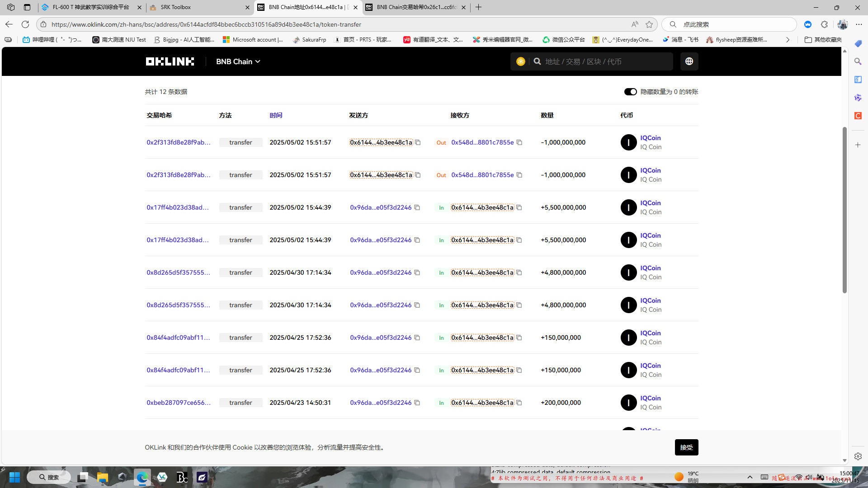Screen dimensions: 868x488
Task: Show hidden system tray icons chevron
Action: click(750, 477)
